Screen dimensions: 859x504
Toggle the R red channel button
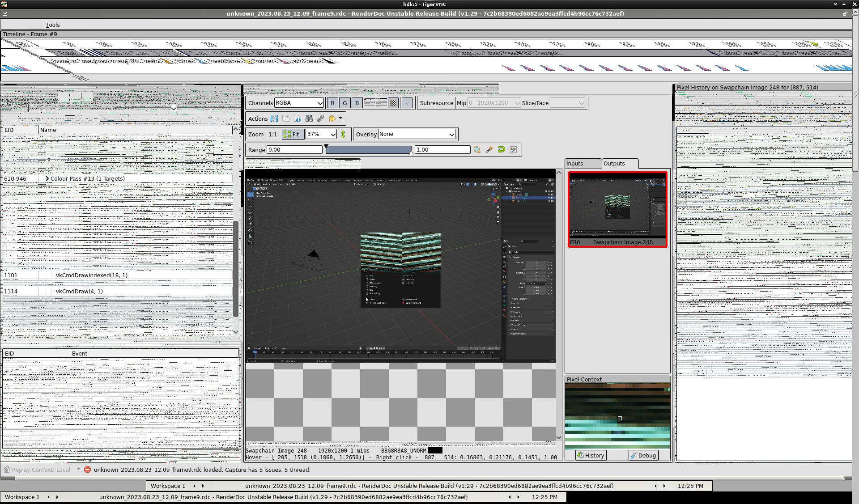(x=332, y=103)
